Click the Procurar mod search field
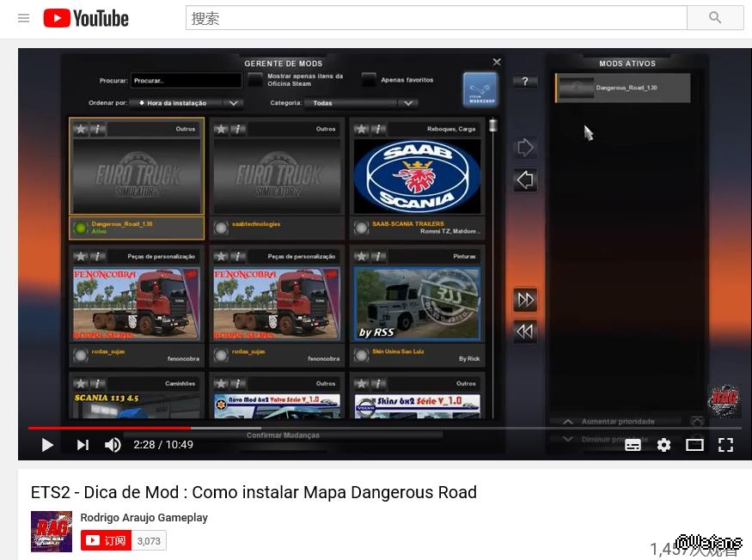 pos(186,81)
